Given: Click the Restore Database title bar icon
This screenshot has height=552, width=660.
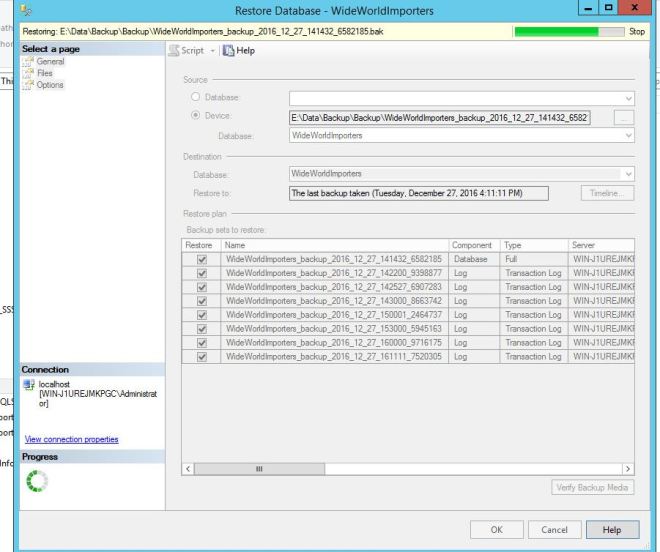Looking at the screenshot, I should (26, 10).
